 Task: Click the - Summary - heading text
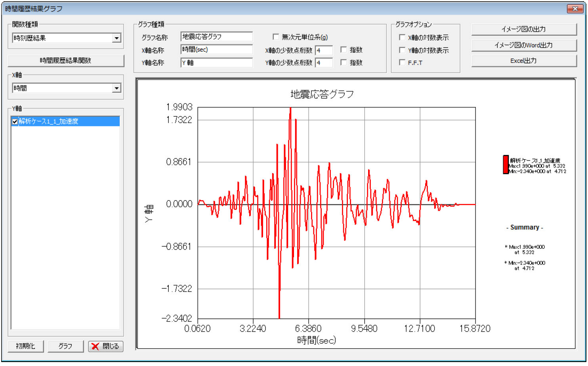(525, 227)
